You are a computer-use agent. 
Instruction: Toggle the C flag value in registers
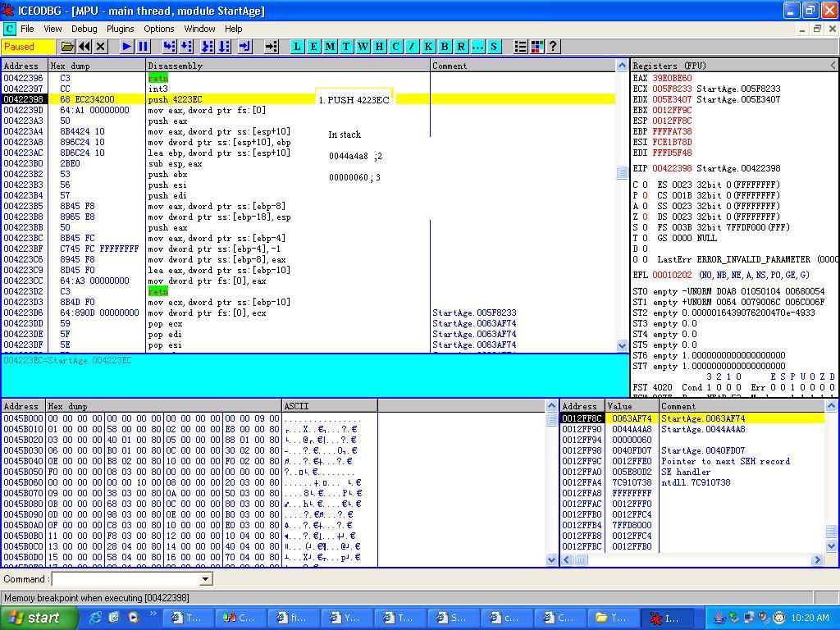pyautogui.click(x=645, y=185)
